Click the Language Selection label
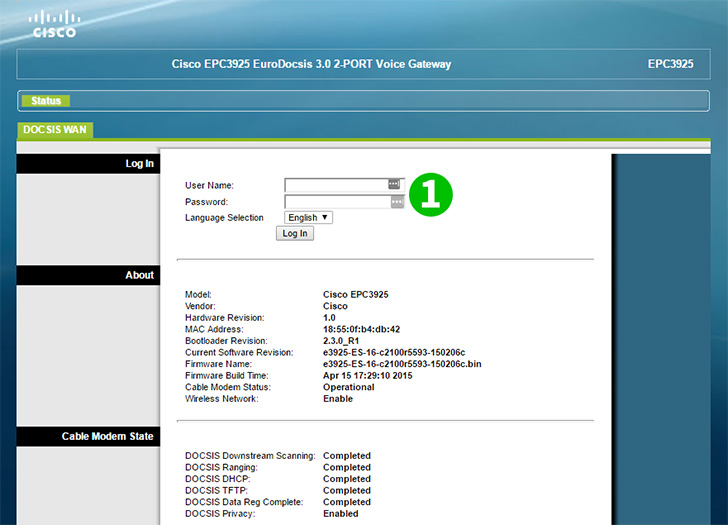The height and width of the screenshot is (525, 728). tap(224, 218)
